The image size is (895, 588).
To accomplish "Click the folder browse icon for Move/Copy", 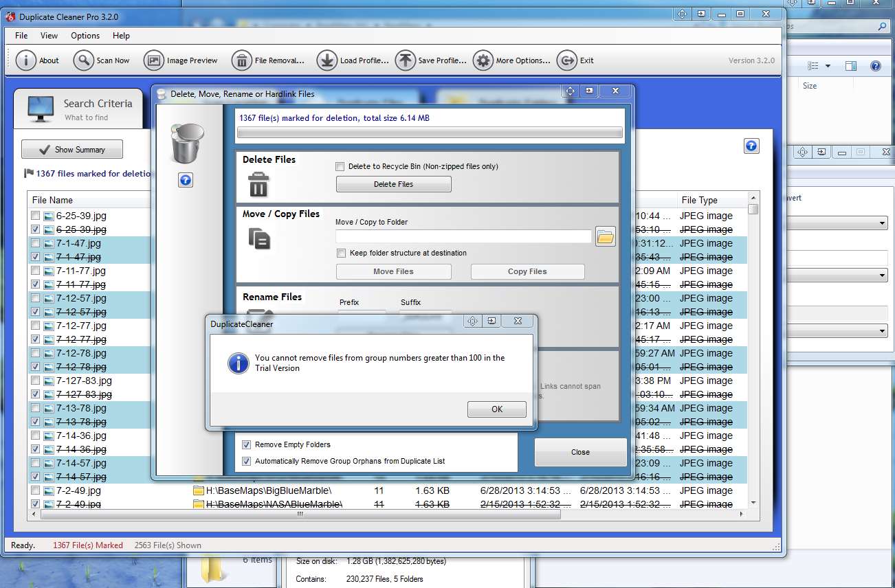I will pyautogui.click(x=605, y=237).
